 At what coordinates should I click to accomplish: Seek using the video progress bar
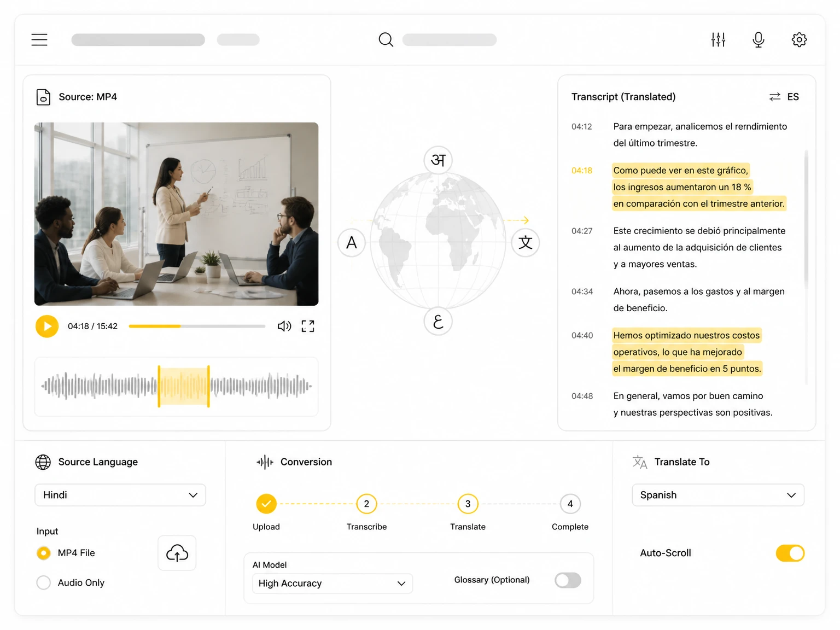(197, 326)
